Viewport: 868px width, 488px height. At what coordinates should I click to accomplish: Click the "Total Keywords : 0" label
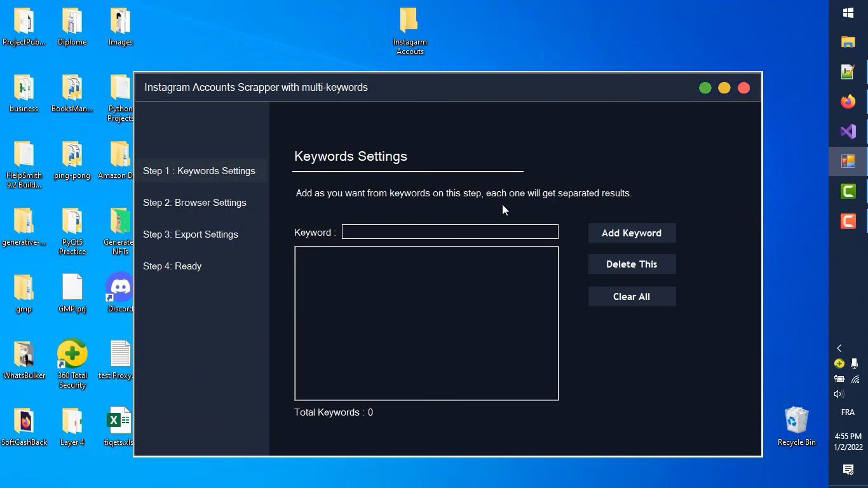pyautogui.click(x=334, y=412)
